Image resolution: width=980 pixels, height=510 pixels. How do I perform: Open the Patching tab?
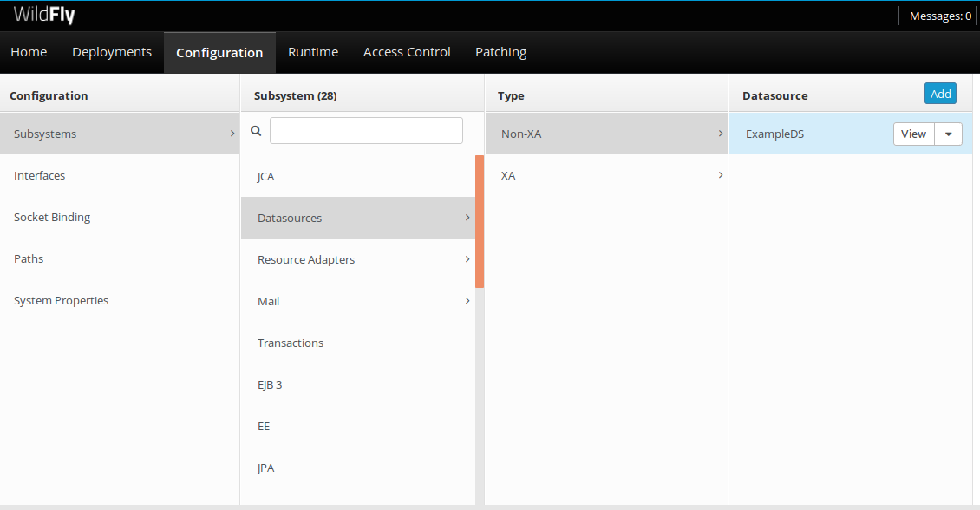(500, 52)
